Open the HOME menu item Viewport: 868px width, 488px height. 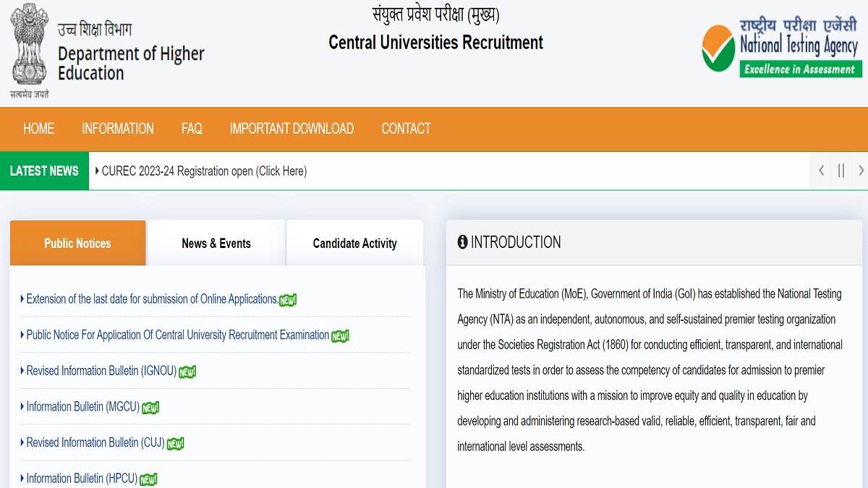[38, 129]
